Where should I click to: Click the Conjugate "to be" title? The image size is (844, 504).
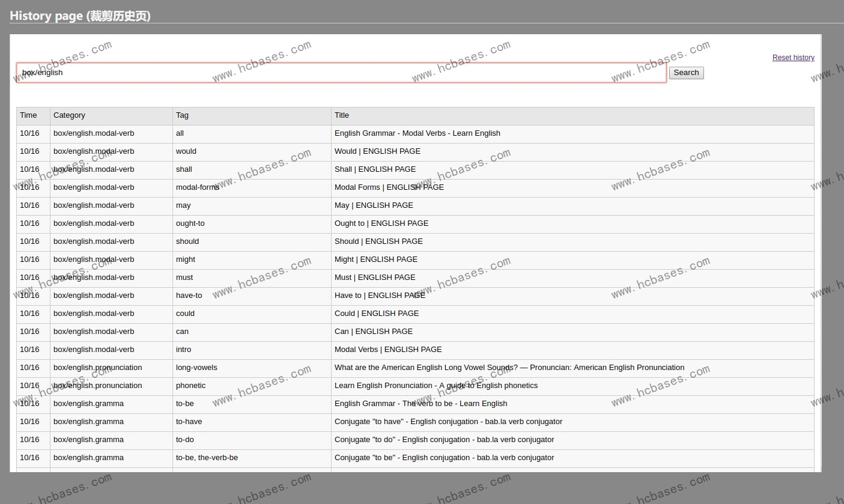(444, 458)
